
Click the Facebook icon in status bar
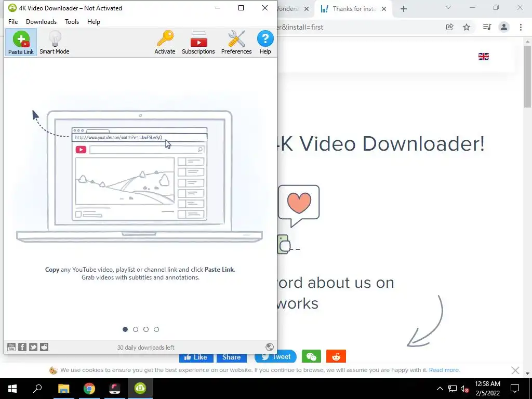click(22, 347)
